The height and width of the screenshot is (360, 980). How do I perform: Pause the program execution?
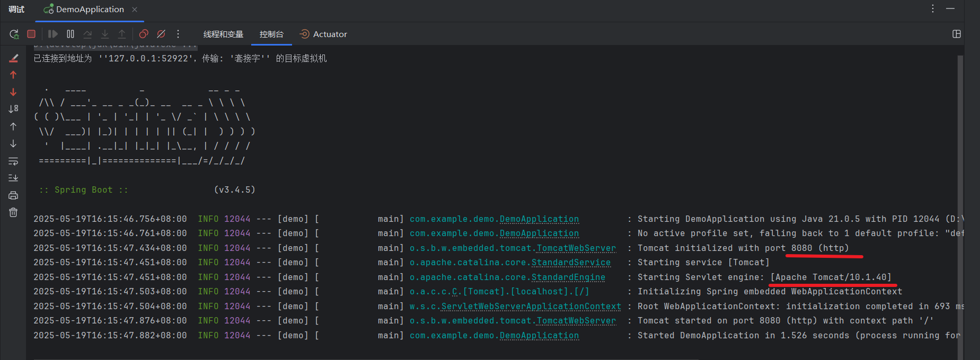coord(70,34)
